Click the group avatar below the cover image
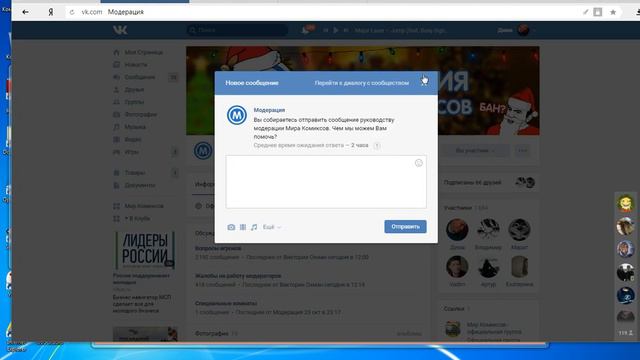The image size is (640, 360). [203, 151]
